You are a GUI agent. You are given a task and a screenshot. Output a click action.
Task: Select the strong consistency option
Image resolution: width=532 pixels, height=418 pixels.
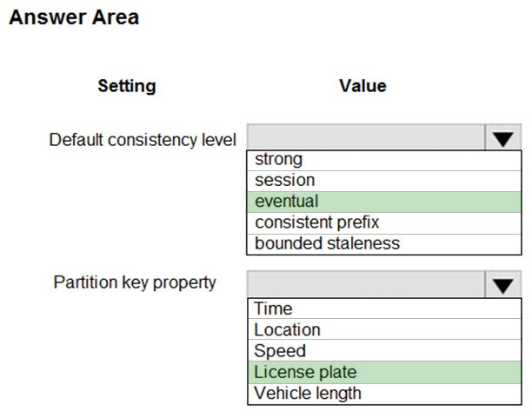[384, 161]
